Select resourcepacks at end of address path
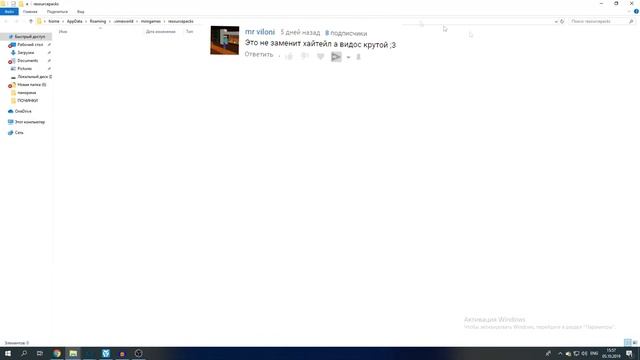Viewport: 640px width, 360px height. [180, 21]
